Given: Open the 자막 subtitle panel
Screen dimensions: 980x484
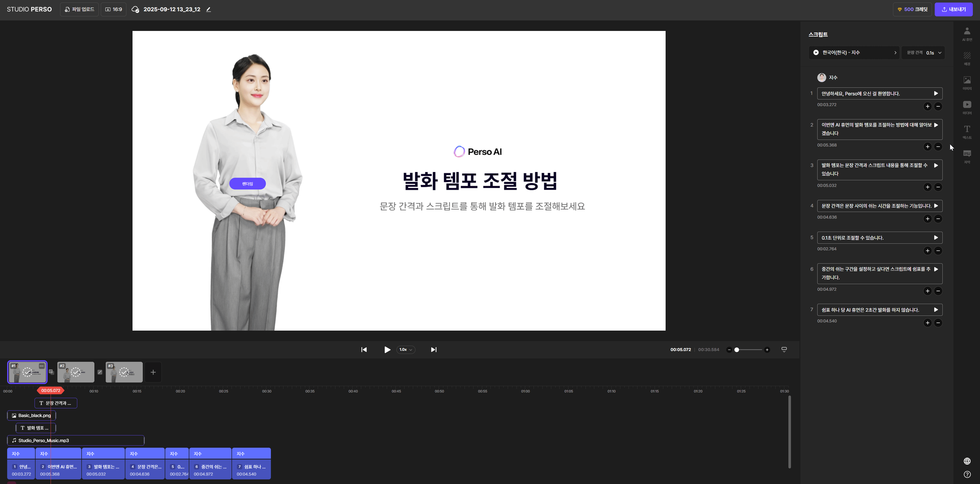Looking at the screenshot, I should [x=967, y=156].
